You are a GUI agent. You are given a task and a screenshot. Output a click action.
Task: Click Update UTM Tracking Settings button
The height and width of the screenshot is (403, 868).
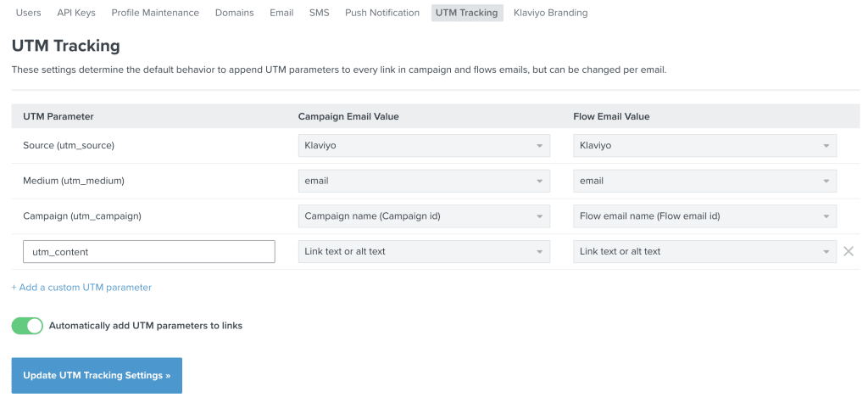97,376
